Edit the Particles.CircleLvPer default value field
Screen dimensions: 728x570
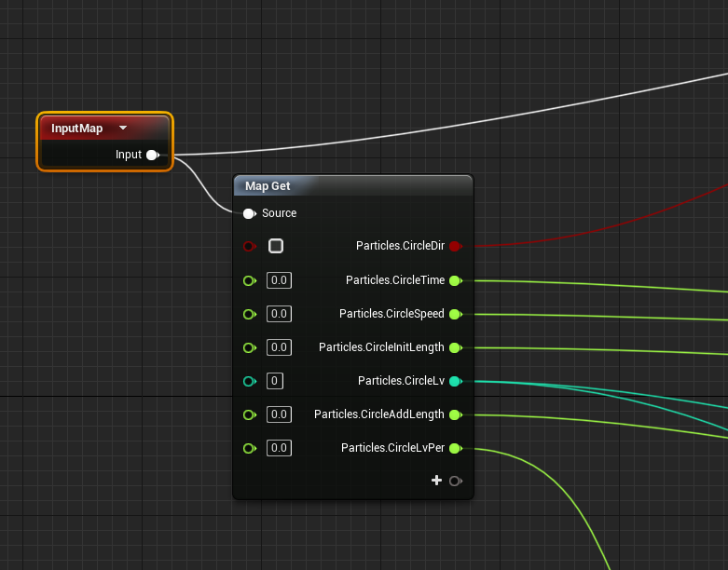[x=279, y=448]
